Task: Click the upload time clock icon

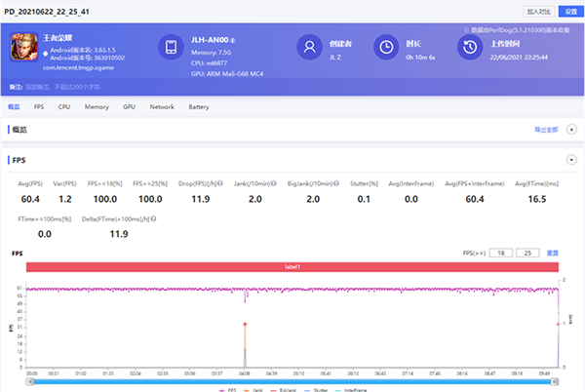Action: pyautogui.click(x=468, y=47)
